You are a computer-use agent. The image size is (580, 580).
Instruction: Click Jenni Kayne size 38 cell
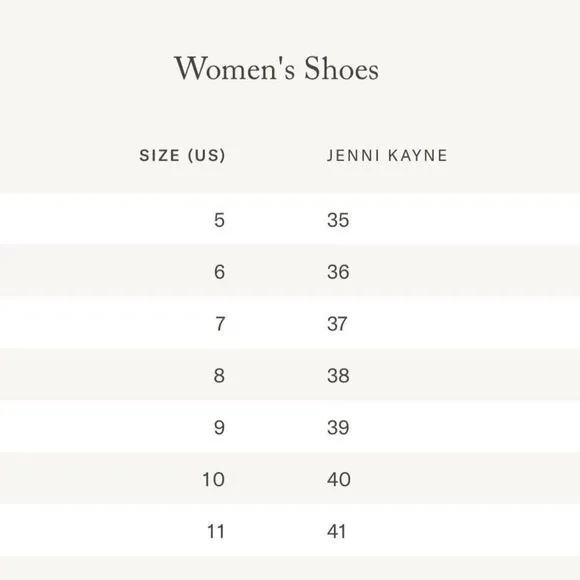click(x=338, y=376)
